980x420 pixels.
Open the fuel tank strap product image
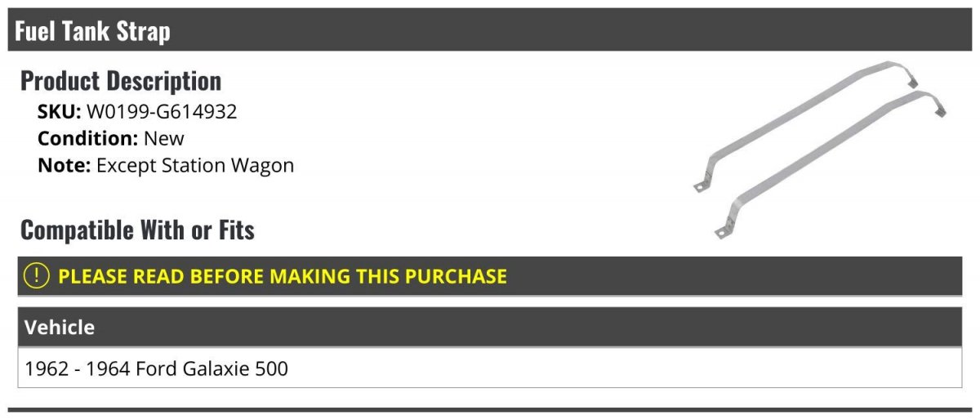coord(820,150)
